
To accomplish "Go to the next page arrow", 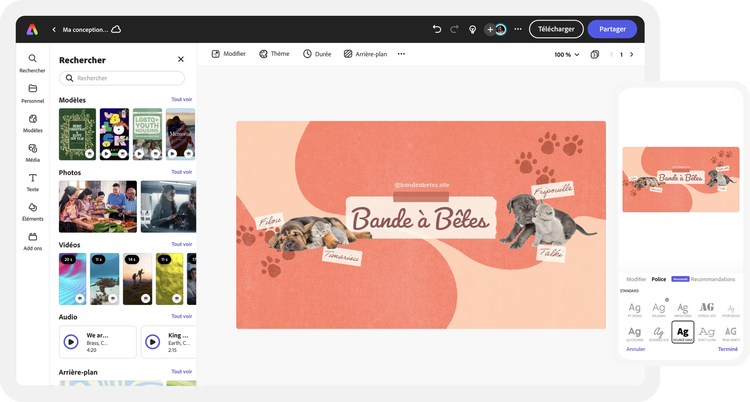I will 631,55.
